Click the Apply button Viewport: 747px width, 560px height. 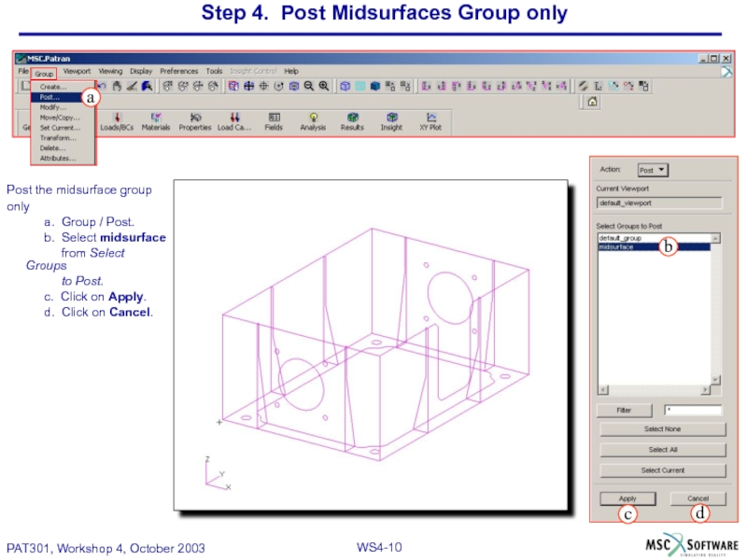627,498
